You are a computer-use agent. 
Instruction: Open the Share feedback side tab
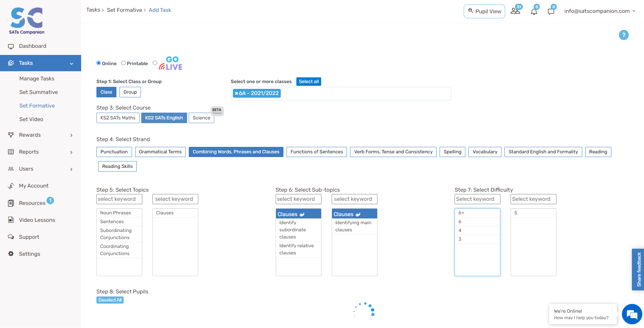coord(638,270)
